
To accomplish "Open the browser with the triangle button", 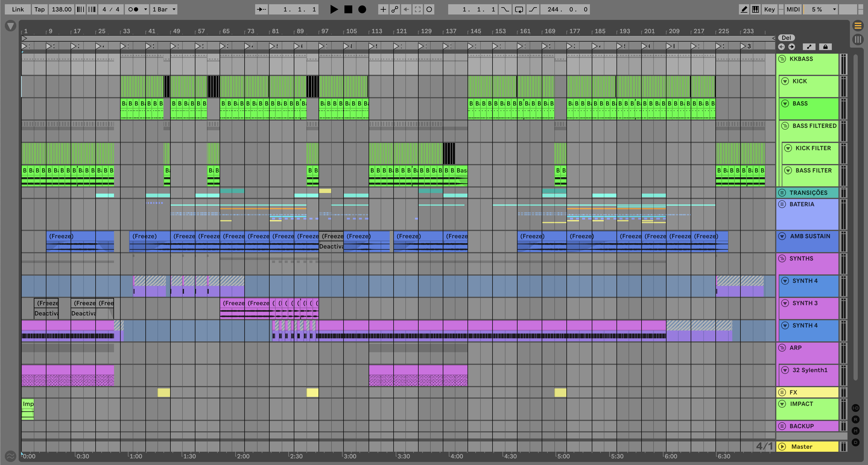I will (11, 26).
